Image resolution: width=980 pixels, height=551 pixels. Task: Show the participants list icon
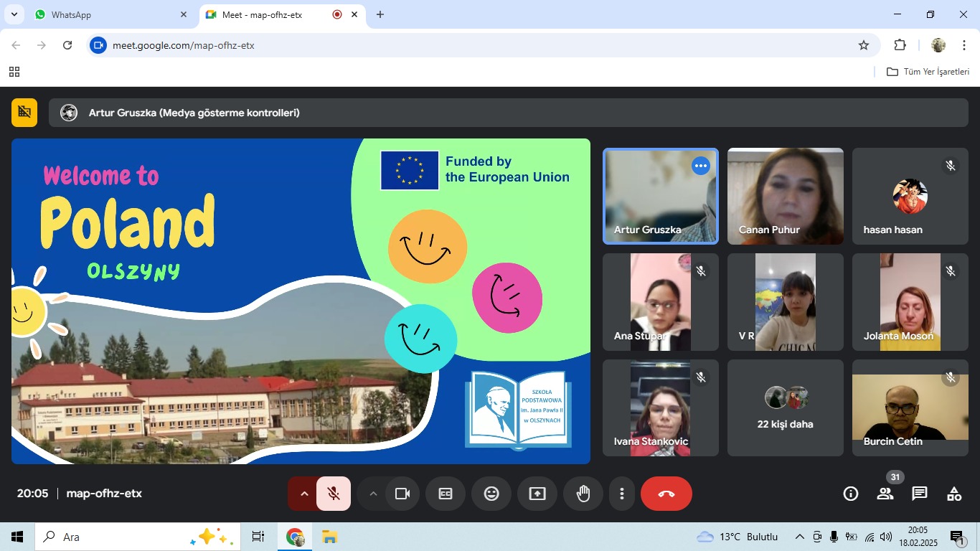tap(885, 494)
